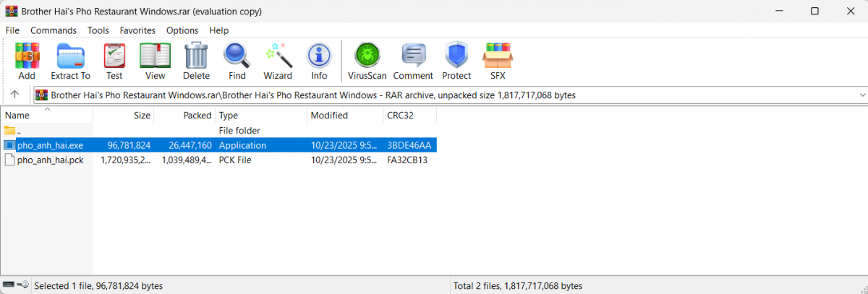
Task: Click the parent folder icon
Action: [x=9, y=130]
